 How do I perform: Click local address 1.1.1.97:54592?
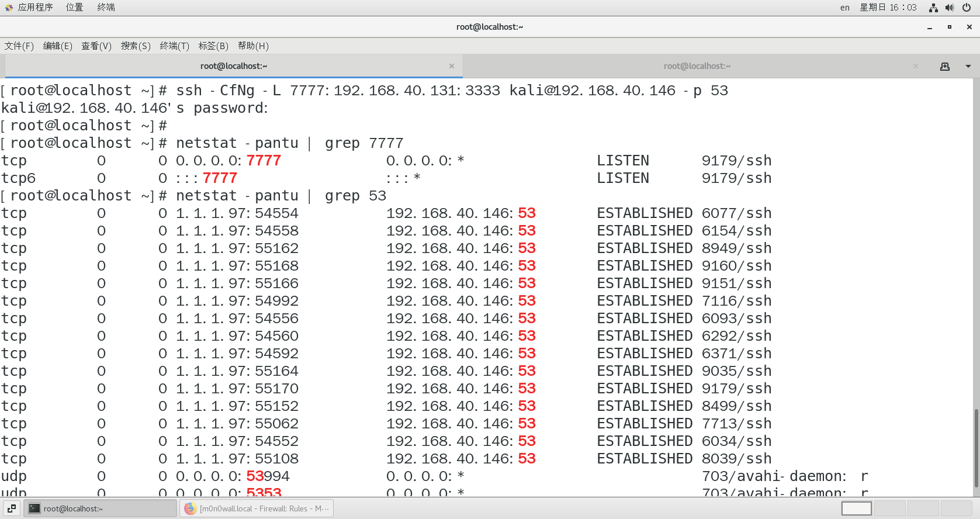point(237,354)
